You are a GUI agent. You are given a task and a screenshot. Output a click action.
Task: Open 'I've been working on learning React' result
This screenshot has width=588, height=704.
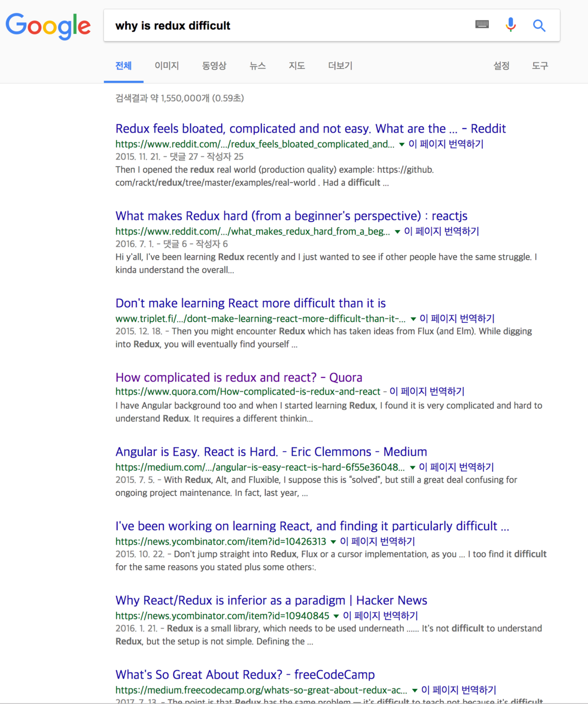click(312, 526)
